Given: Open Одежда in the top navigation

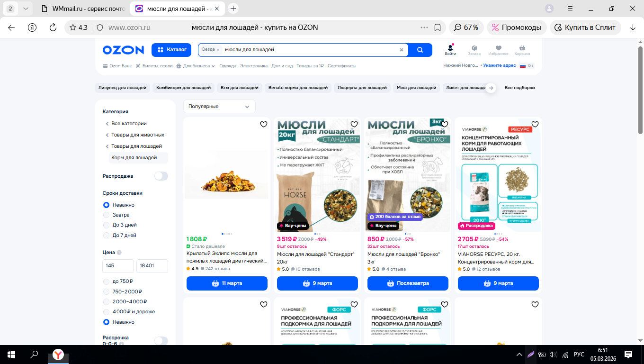Looking at the screenshot, I should pos(228,66).
